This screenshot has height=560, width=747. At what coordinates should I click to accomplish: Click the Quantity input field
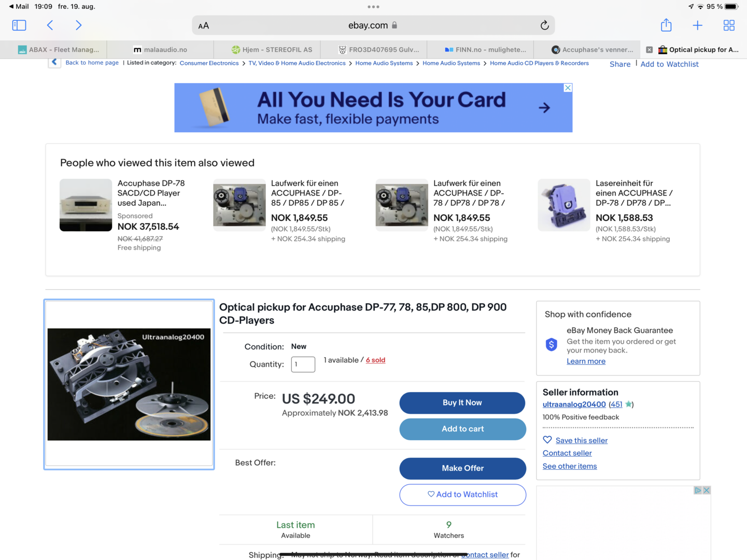(x=303, y=364)
